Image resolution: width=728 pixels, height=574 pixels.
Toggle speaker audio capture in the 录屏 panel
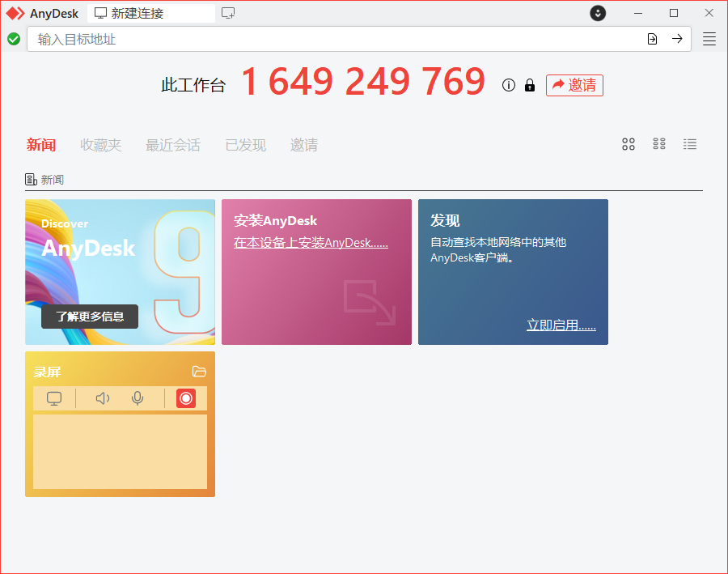[x=102, y=398]
